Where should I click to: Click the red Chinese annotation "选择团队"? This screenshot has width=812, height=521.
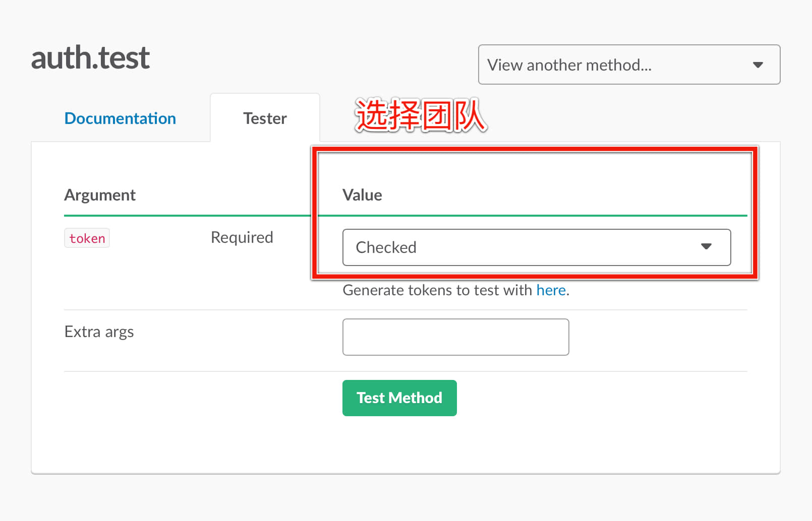[421, 116]
